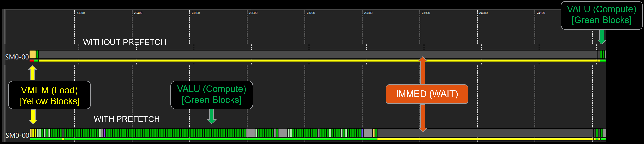The image size is (644, 144).
Task: Select the lower SM0-00 wavefront row label
Action: [x=17, y=135]
